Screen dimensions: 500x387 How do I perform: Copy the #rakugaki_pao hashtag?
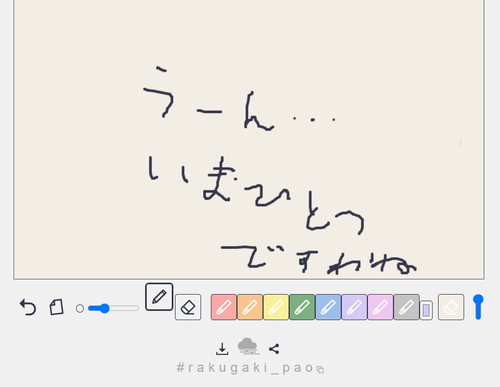tap(320, 370)
